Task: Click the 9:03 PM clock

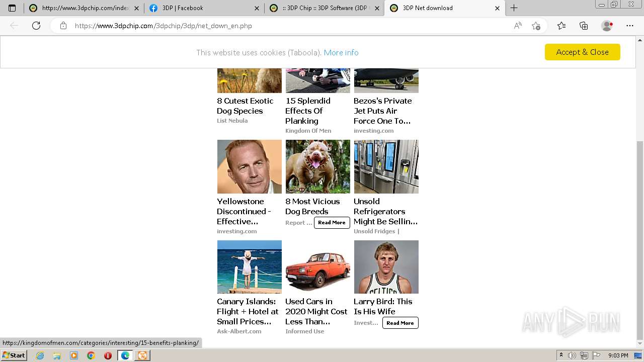Action: [618, 355]
